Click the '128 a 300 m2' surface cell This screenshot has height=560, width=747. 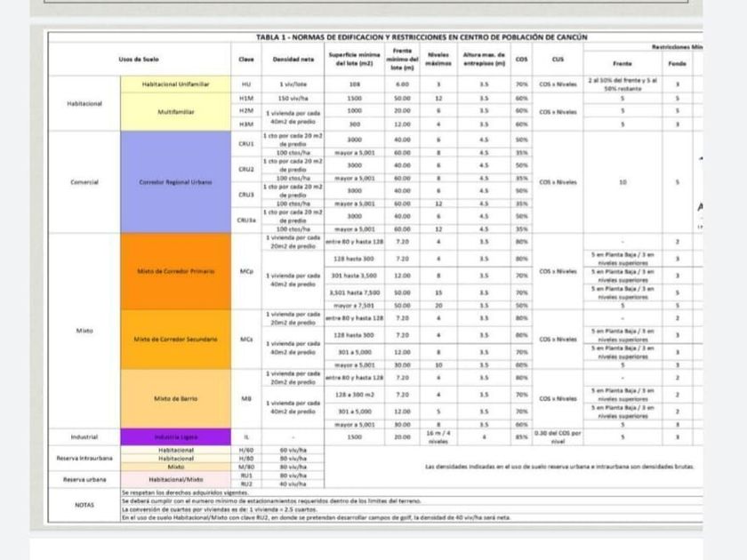[355, 395]
